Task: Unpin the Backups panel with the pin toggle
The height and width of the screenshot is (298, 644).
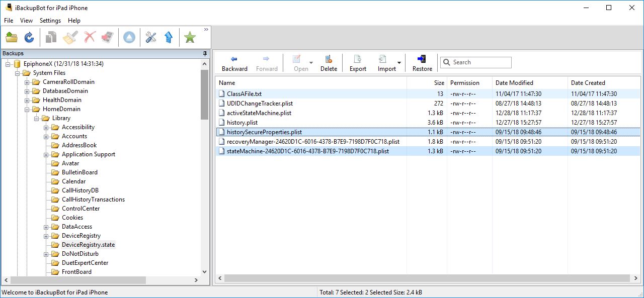Action: [204, 53]
